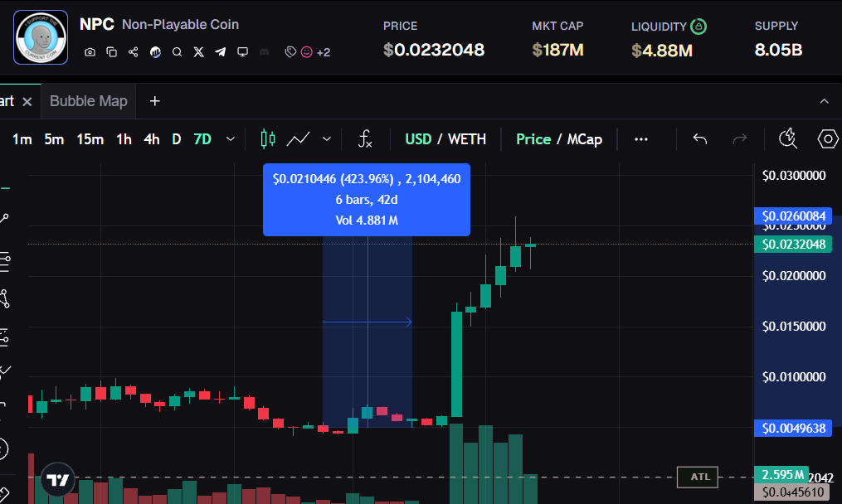Select the 15m timeframe

coord(90,139)
